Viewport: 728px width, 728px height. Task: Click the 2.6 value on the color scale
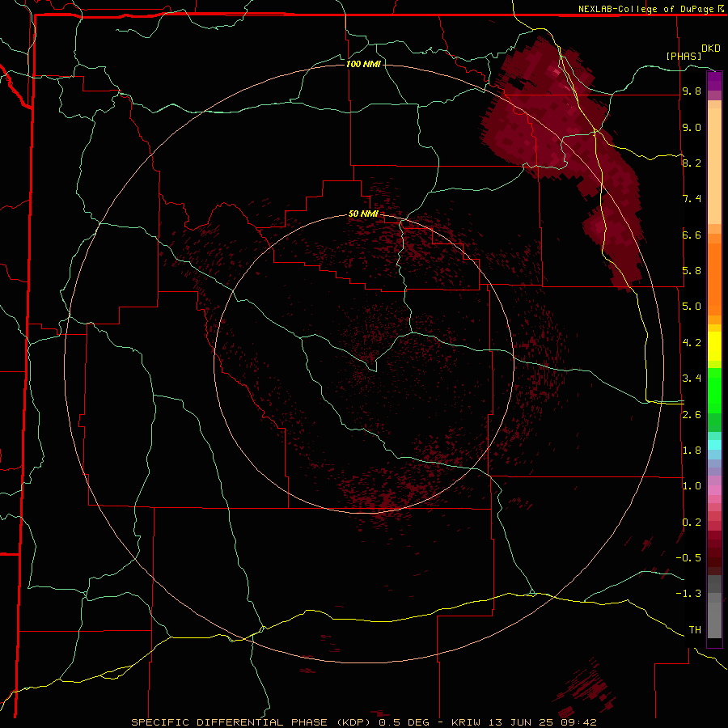click(x=692, y=415)
